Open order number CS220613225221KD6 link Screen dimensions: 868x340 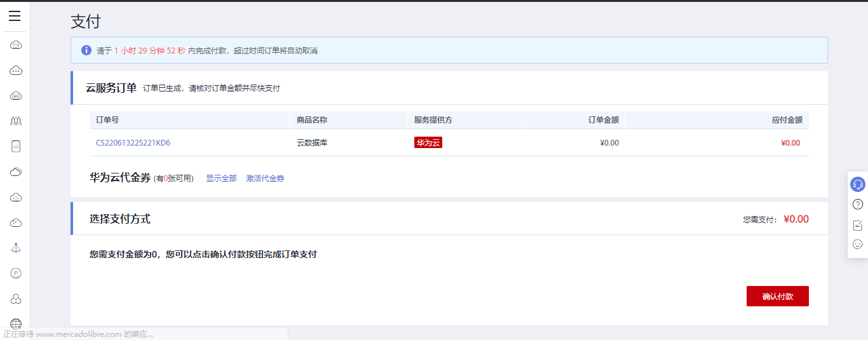pos(133,143)
